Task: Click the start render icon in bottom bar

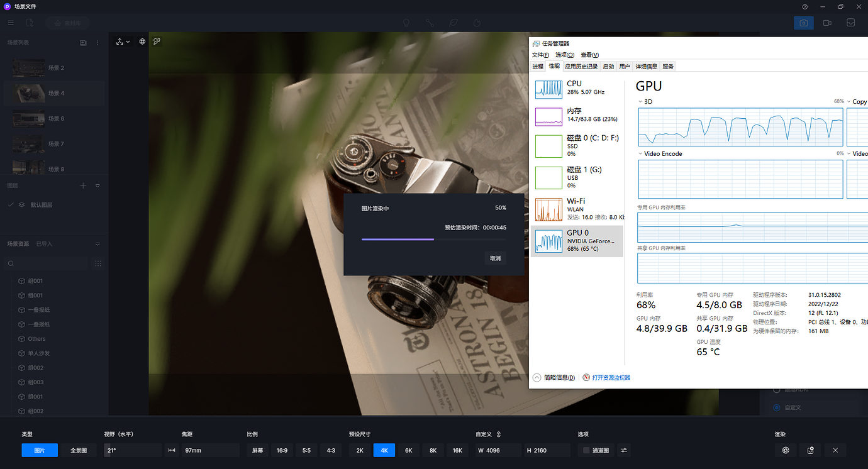Action: click(786, 450)
